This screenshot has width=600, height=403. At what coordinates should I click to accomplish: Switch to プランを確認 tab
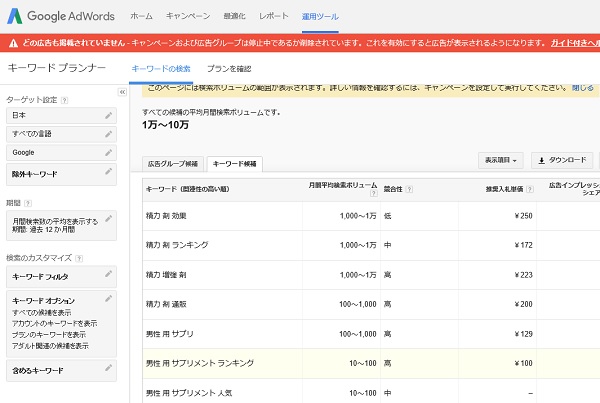229,69
